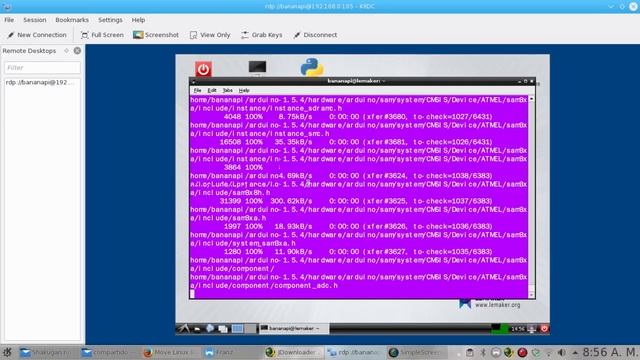Expand hidden system tray icons arrow
Viewport: 640px width, 360px height.
(575, 353)
